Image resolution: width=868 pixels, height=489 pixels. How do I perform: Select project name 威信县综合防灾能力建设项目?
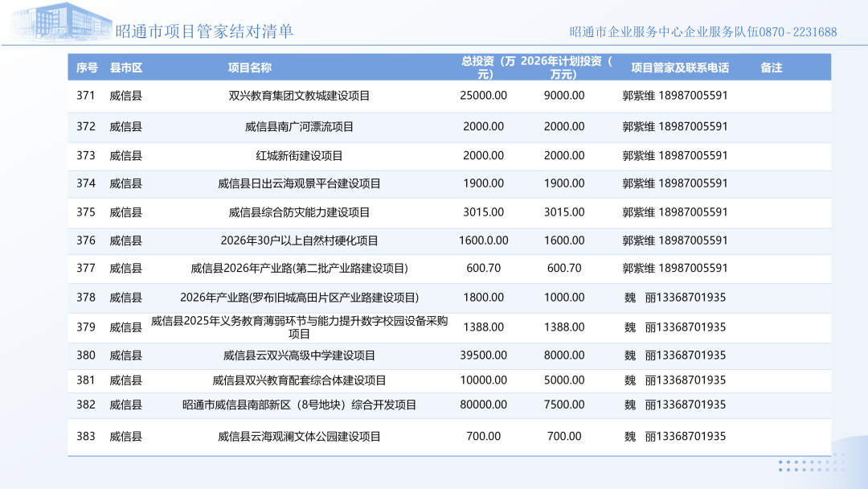299,212
